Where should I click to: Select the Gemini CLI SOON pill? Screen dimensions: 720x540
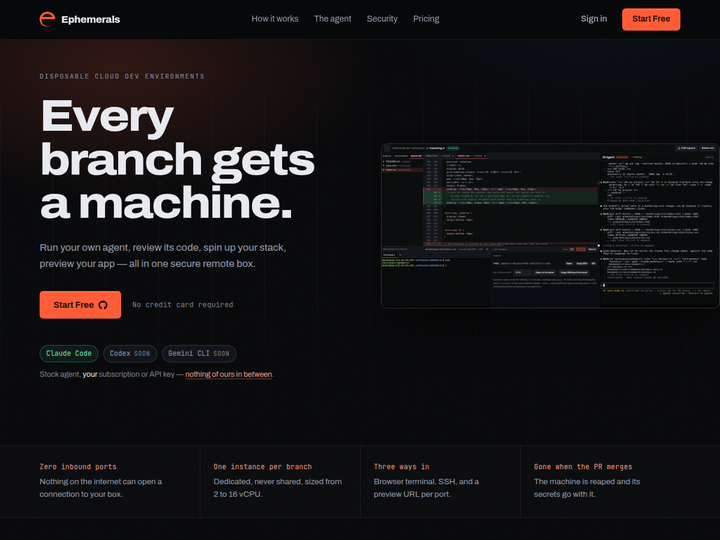[199, 354]
